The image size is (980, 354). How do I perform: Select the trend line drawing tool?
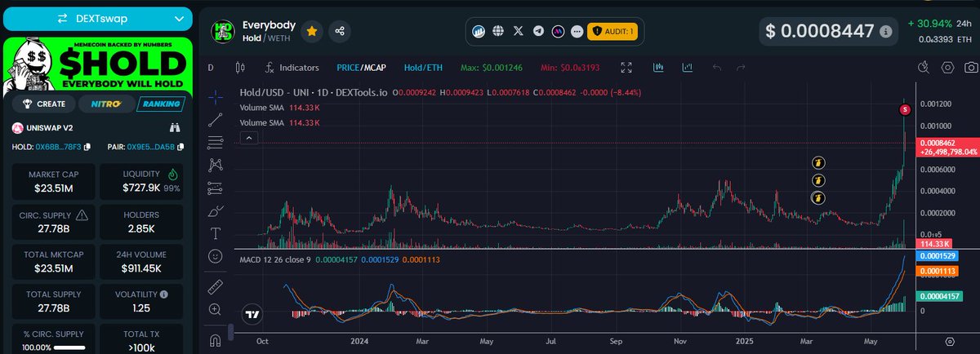[216, 120]
